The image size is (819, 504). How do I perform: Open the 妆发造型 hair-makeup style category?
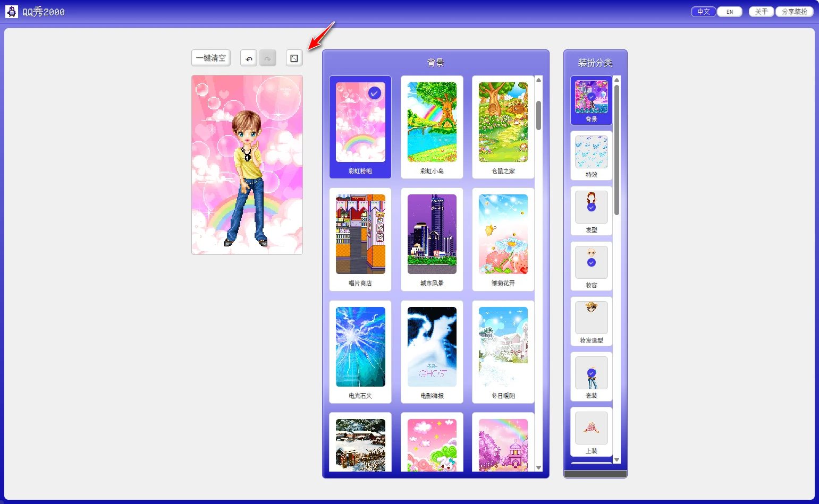[x=591, y=321]
